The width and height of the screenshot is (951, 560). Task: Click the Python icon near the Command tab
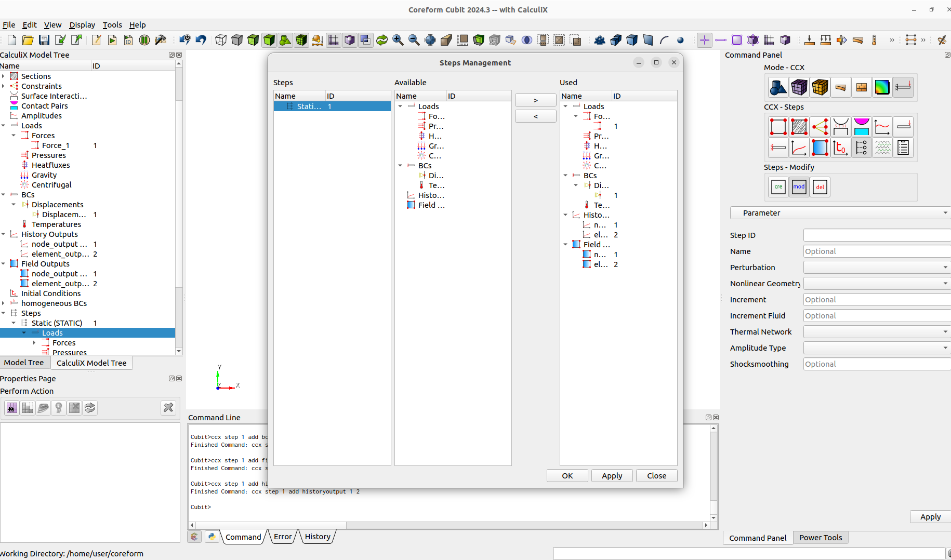(212, 536)
